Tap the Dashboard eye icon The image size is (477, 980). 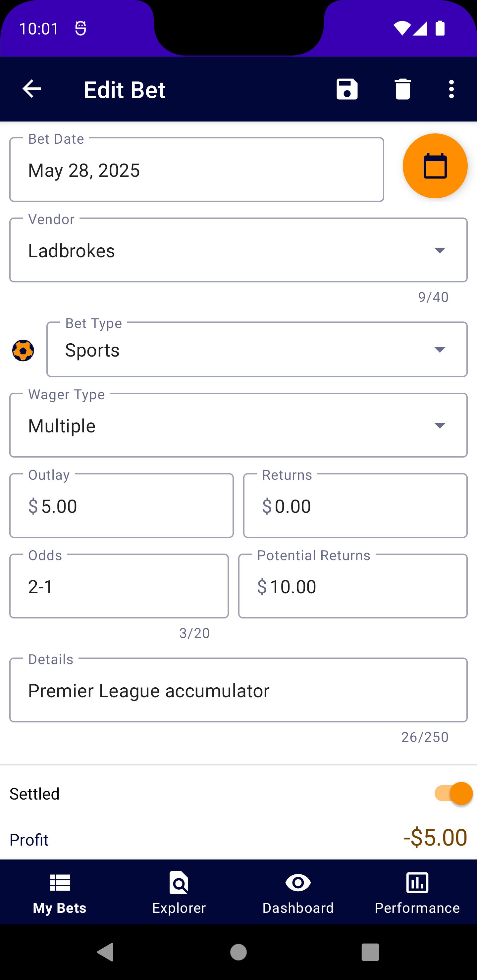298,882
